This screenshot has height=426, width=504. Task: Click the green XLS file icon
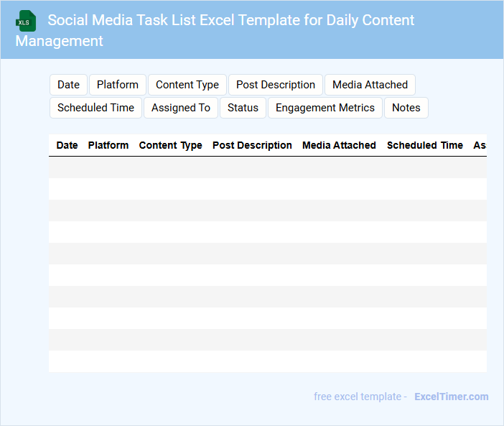pyautogui.click(x=26, y=21)
